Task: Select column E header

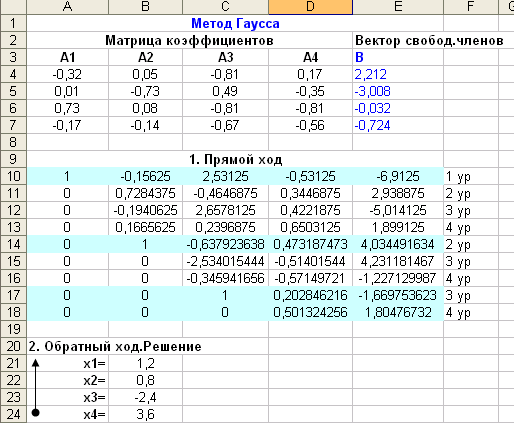Action: click(398, 7)
